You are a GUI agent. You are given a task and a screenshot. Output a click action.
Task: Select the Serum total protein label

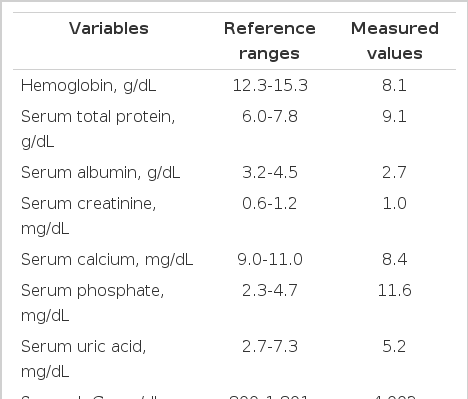(x=98, y=129)
